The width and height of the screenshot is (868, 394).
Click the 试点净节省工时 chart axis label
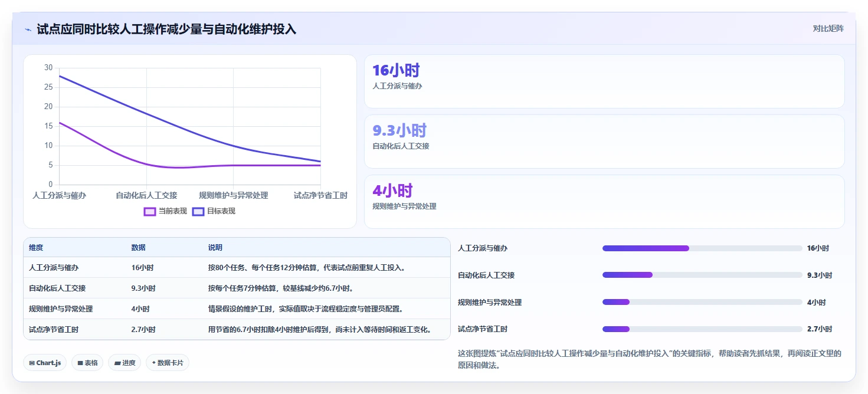click(320, 195)
